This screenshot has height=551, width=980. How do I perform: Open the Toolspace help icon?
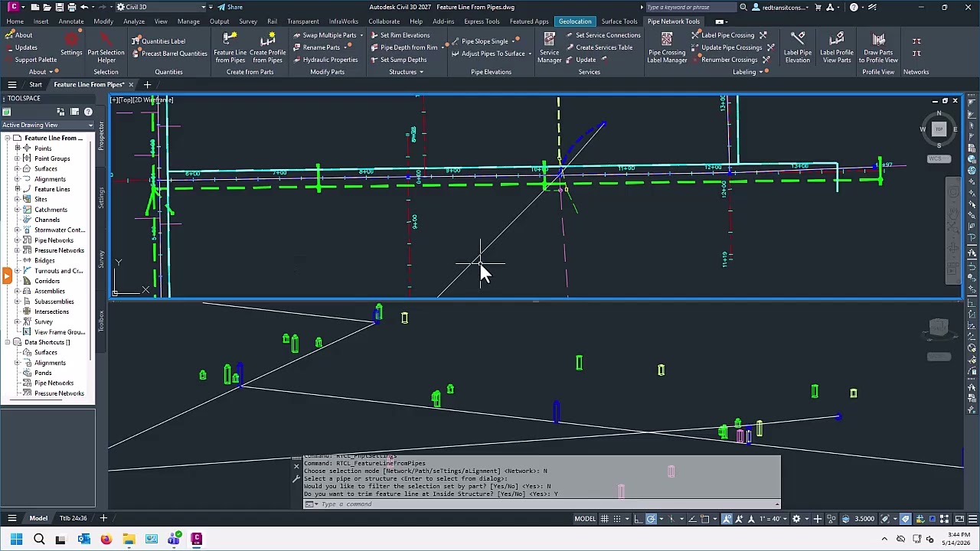[87, 112]
